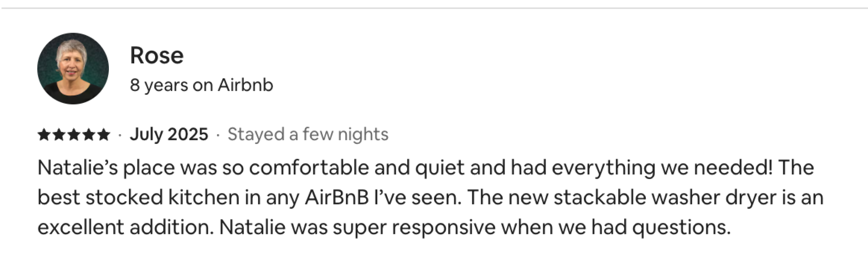Open the reviewer name Rose
Screen dimensions: 868x258
[157, 55]
